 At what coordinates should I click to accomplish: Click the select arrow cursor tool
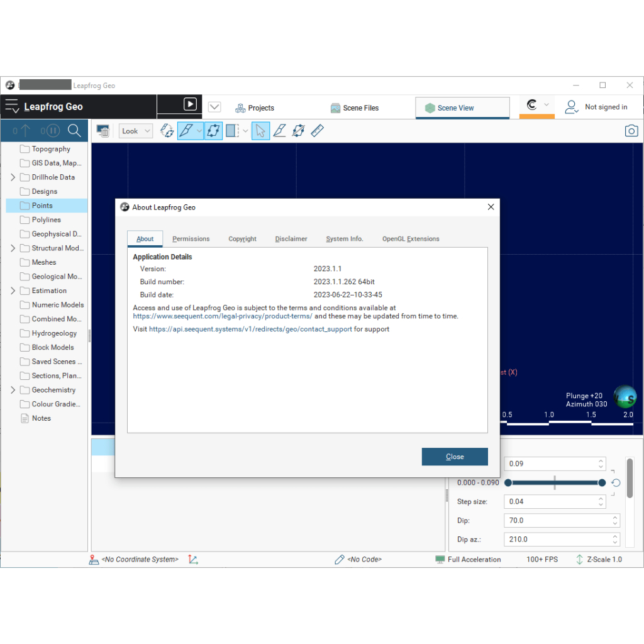(261, 131)
